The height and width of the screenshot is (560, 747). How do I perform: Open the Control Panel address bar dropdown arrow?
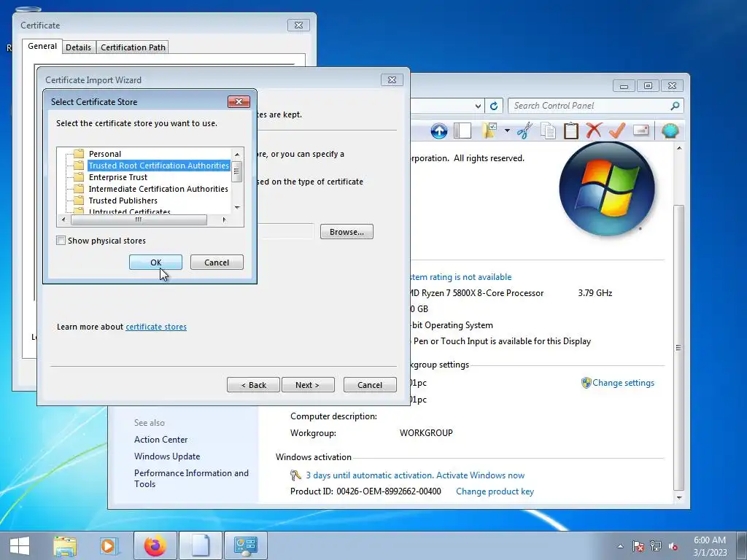(478, 106)
